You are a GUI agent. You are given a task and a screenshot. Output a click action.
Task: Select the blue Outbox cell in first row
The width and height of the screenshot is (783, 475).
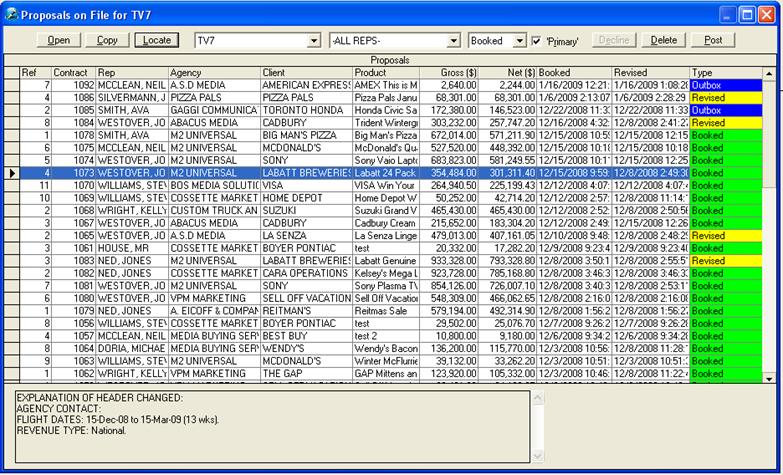(725, 86)
